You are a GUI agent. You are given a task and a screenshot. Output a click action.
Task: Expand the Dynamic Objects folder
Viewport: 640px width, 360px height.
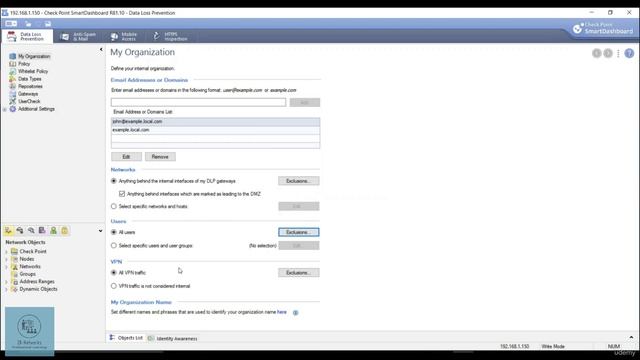coord(6,289)
